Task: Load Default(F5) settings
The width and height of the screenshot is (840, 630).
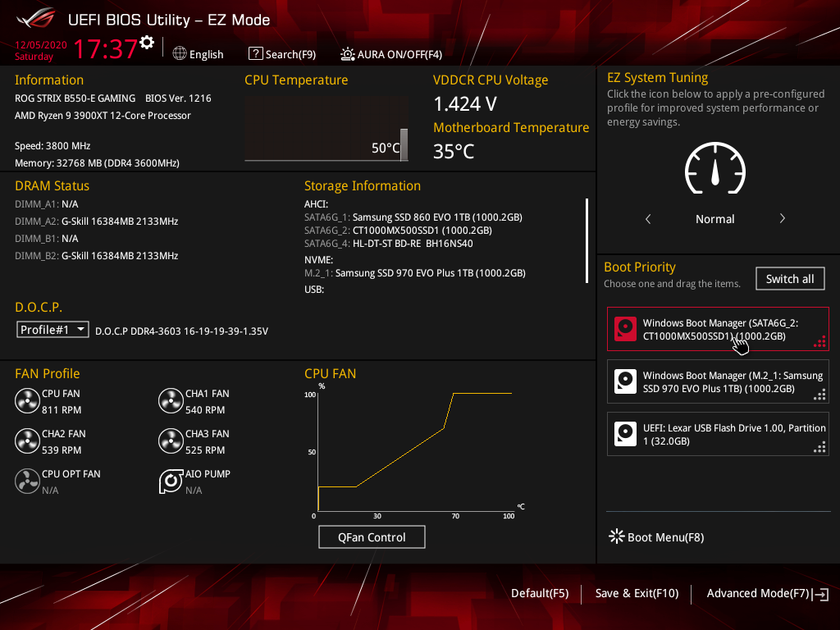Action: pos(540,593)
